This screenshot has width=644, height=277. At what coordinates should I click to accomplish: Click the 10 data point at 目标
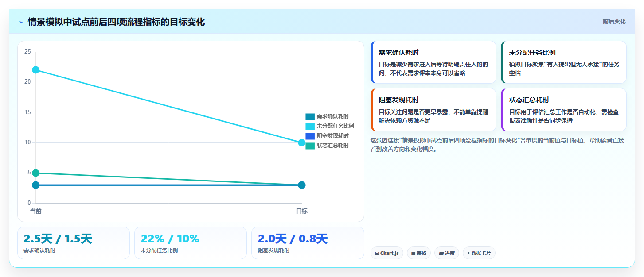tap(302, 142)
